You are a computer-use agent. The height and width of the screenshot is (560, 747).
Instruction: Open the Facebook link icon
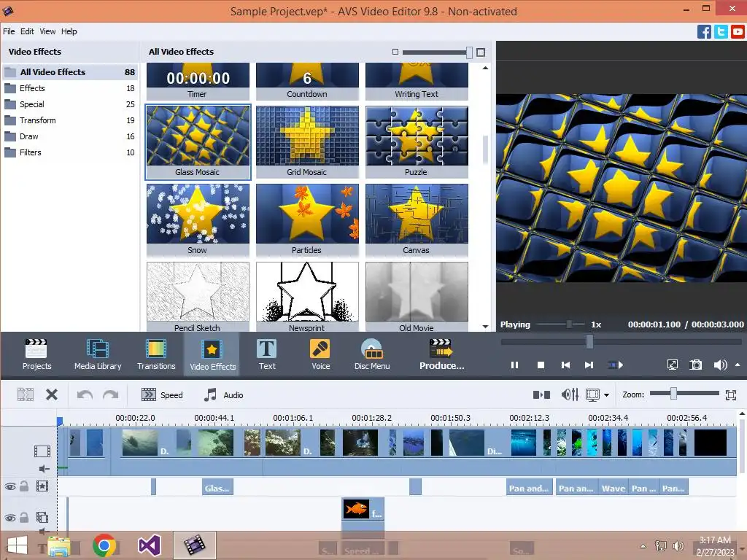point(704,31)
